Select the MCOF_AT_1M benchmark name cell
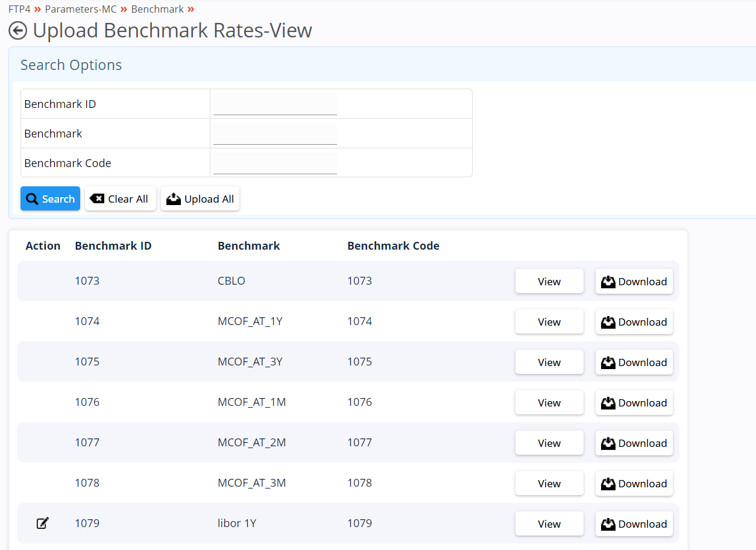The height and width of the screenshot is (550, 756). pyautogui.click(x=252, y=402)
